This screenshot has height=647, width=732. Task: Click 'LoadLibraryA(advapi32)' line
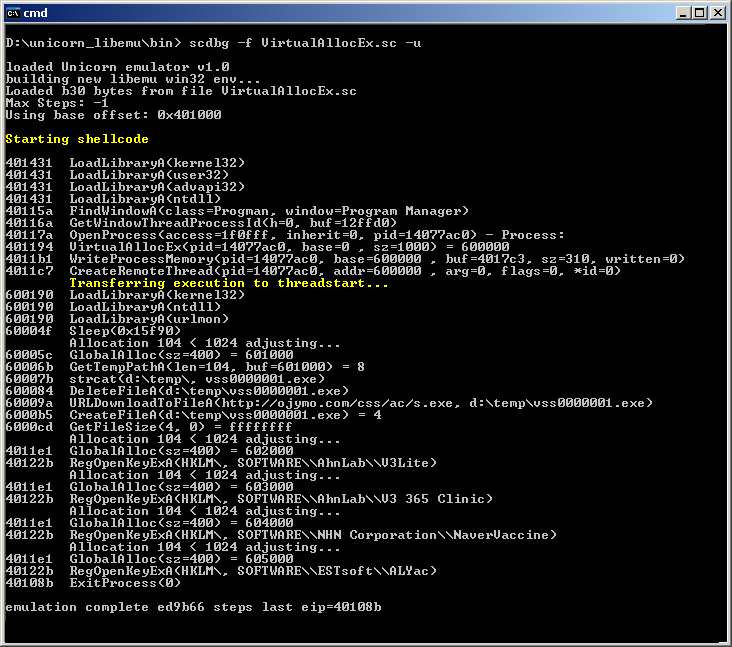[125, 187]
